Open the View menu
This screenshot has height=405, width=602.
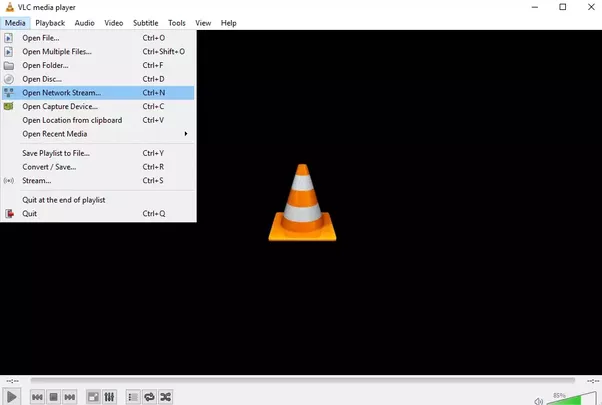coord(203,23)
